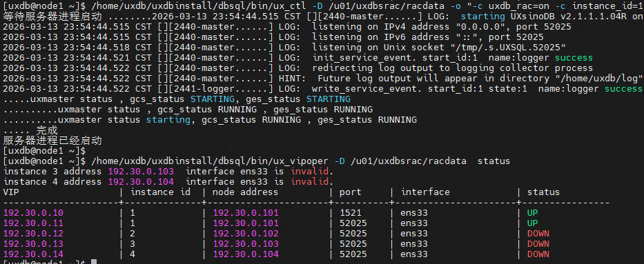This screenshot has height=264, width=644.
Task: Click VIP address 192.30.0.14
Action: point(33,254)
